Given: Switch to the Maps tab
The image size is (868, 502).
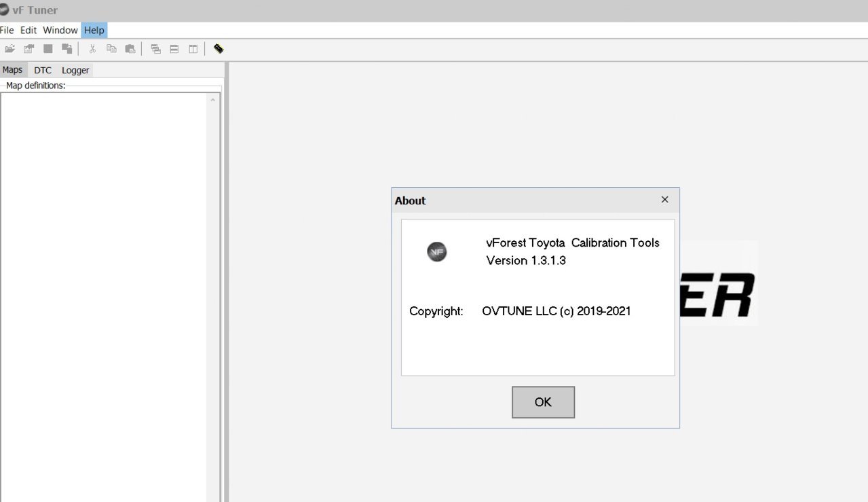Looking at the screenshot, I should 13,70.
